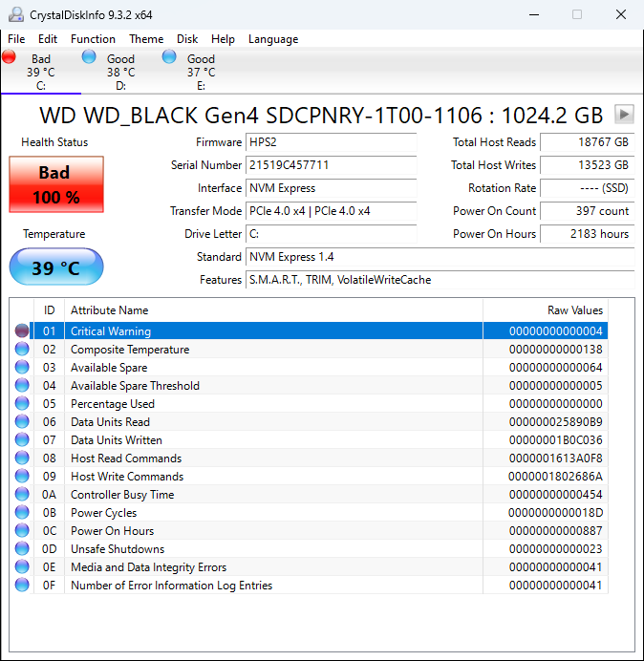
Task: Select the Percentage Used attribute name
Action: click(x=113, y=403)
